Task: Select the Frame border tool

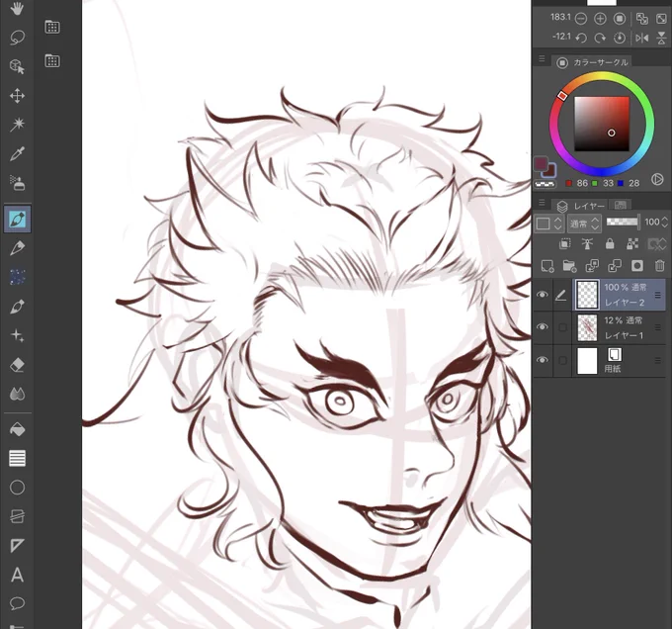Action: [17, 516]
